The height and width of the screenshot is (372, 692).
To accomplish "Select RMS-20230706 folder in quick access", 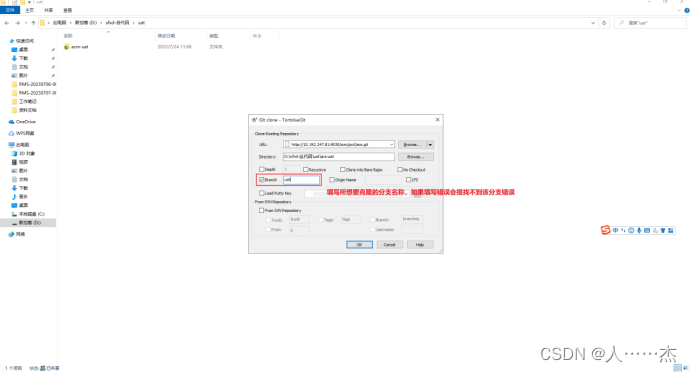I will pyautogui.click(x=34, y=84).
